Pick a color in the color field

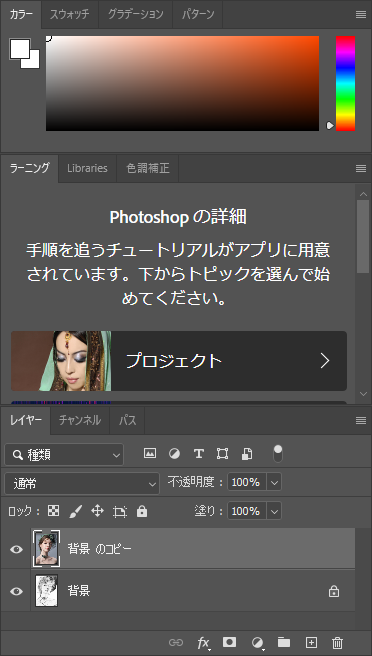[x=182, y=83]
